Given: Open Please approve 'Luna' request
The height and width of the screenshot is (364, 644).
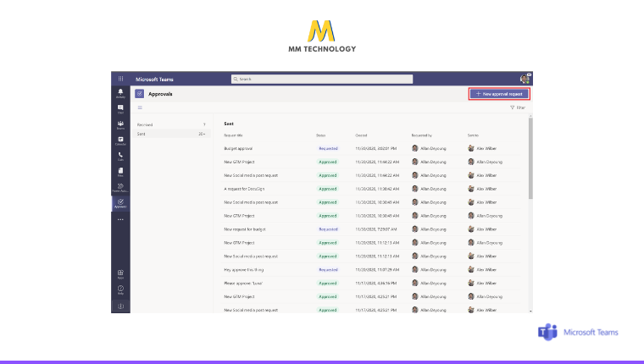Looking at the screenshot, I should coord(243,283).
